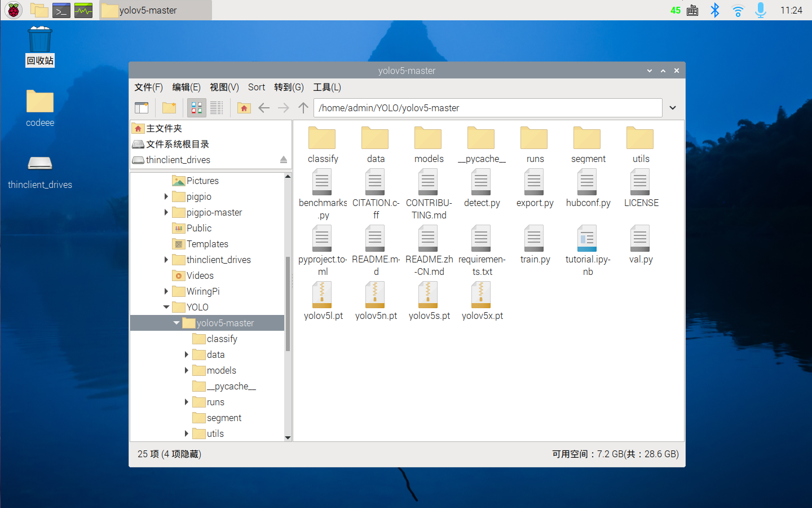Open the keyboard tray icon
The width and height of the screenshot is (812, 508).
(x=692, y=10)
